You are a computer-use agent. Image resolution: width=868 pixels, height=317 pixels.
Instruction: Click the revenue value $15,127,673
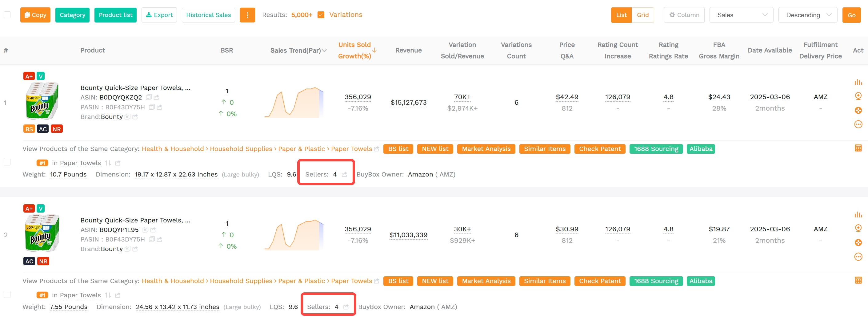click(x=408, y=103)
